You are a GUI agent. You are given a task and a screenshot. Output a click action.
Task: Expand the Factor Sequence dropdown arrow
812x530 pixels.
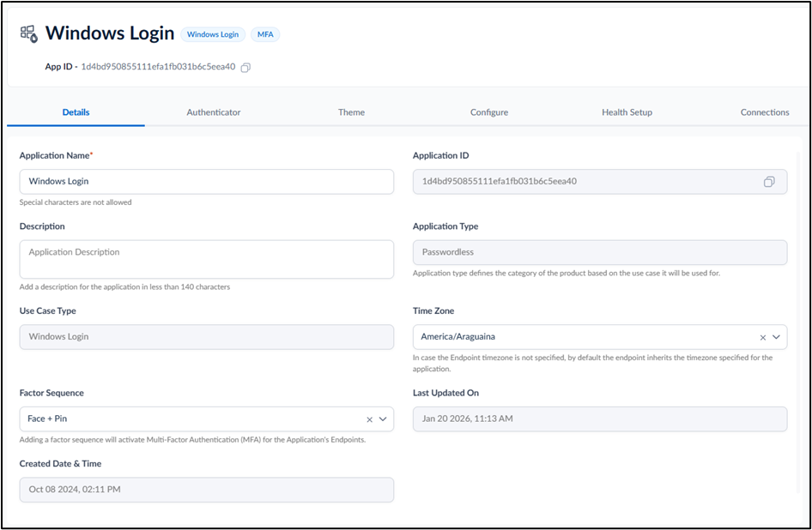coord(383,419)
